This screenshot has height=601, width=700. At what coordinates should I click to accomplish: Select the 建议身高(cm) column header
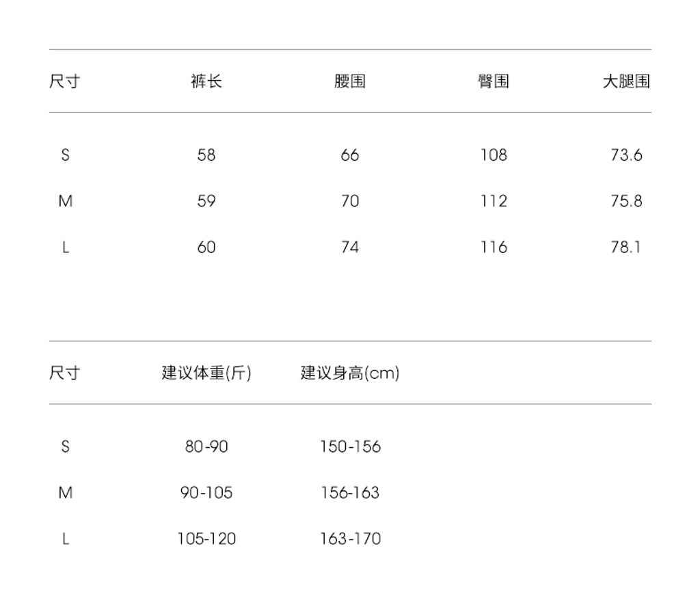(350, 373)
